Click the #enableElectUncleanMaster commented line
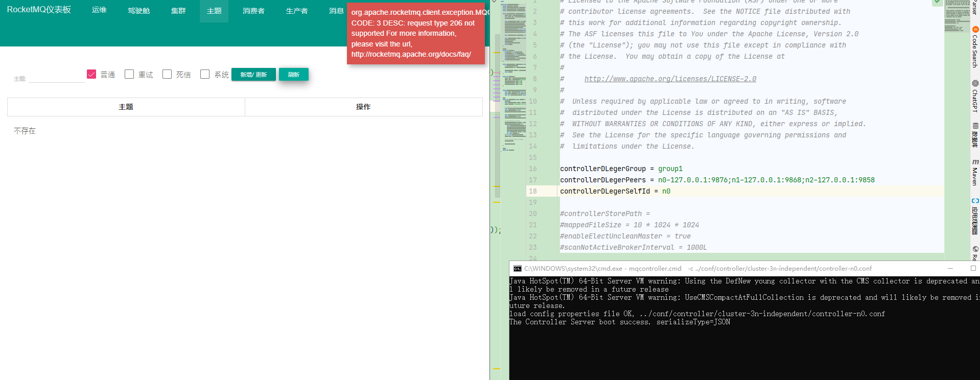Image resolution: width=980 pixels, height=380 pixels. pyautogui.click(x=625, y=236)
